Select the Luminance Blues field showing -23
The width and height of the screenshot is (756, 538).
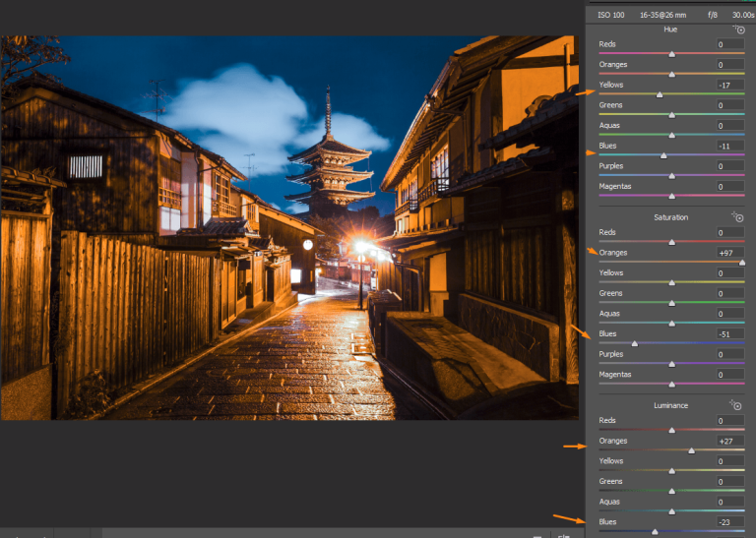coord(730,521)
